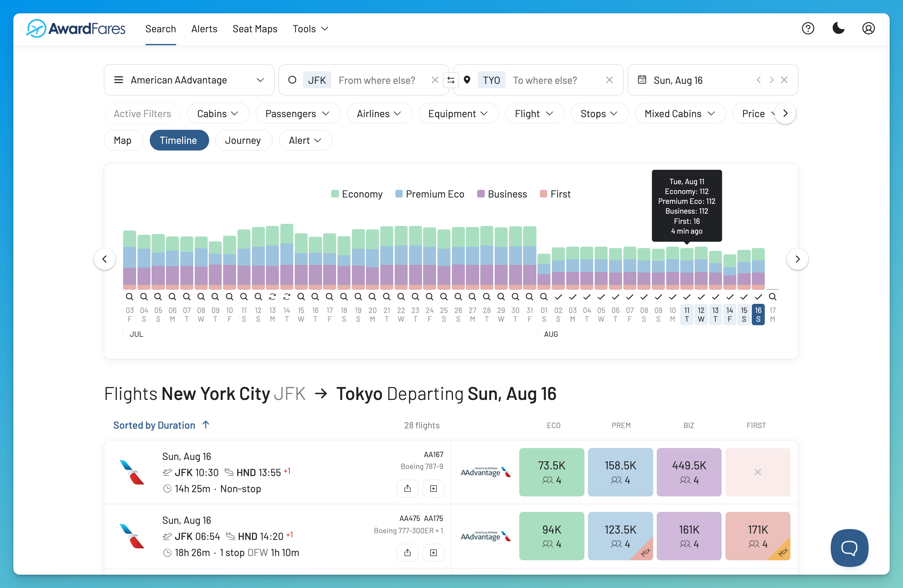
Task: Click refresh icon for July 14
Action: tap(287, 297)
